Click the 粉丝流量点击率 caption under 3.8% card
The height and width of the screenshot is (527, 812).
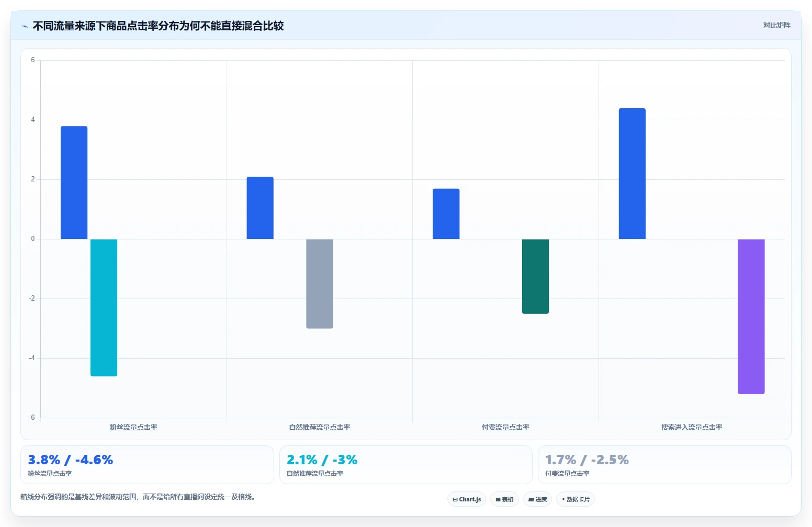[50, 474]
